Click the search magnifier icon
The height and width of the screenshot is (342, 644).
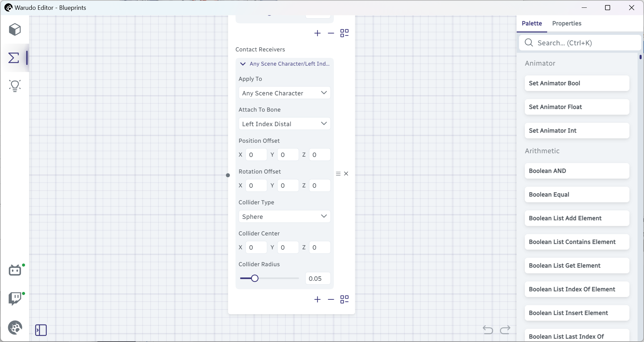pos(529,43)
